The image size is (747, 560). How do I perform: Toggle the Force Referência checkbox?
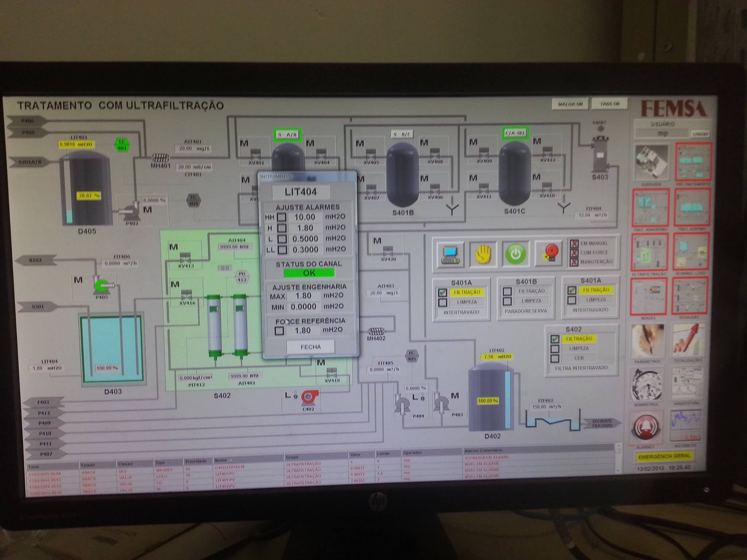(279, 331)
